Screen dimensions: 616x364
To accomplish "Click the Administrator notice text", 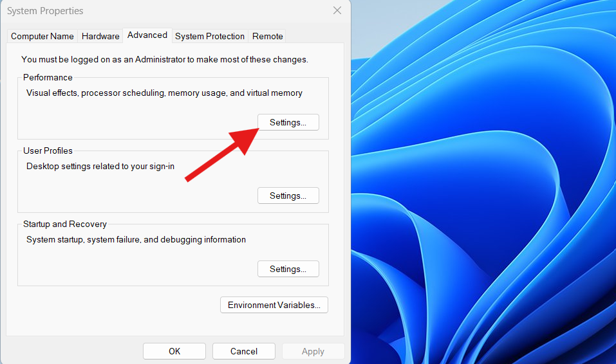I will pyautogui.click(x=165, y=59).
